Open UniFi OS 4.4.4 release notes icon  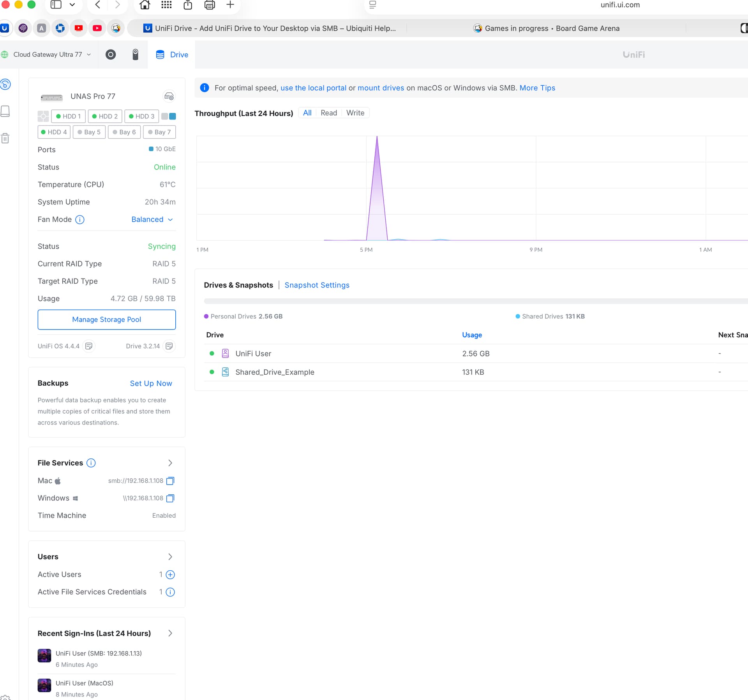[89, 346]
